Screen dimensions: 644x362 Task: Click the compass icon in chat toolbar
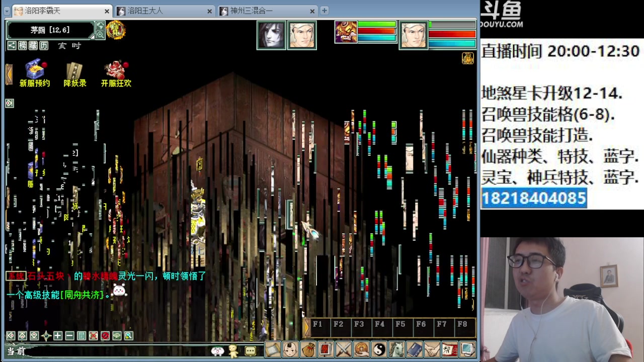tap(46, 336)
